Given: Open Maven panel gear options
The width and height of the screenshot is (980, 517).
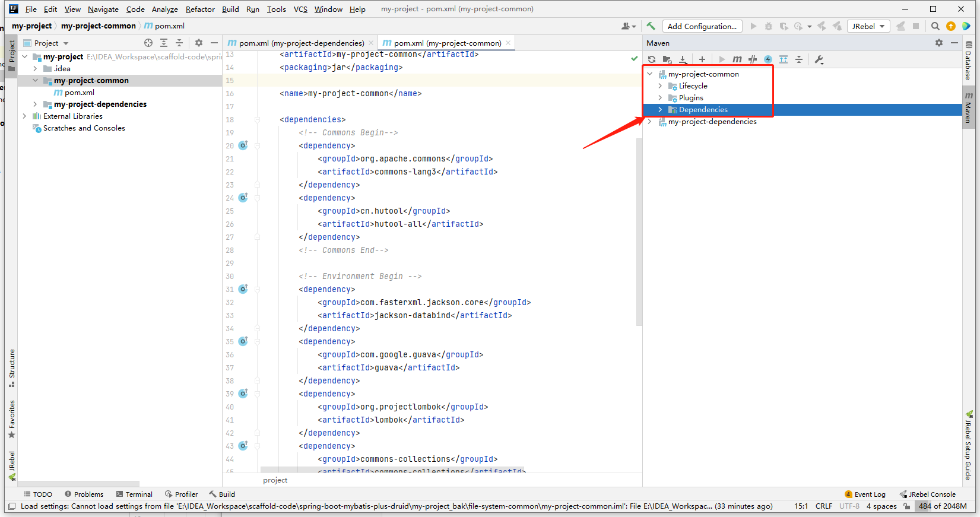Looking at the screenshot, I should pyautogui.click(x=939, y=43).
